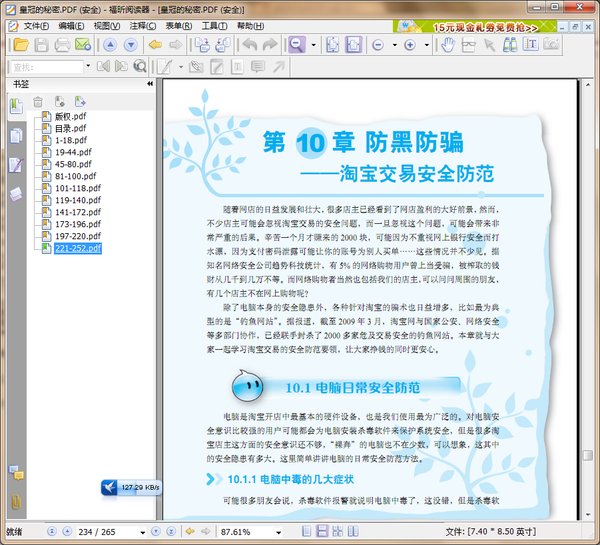
Task: Click the advanced search magnifier icon
Action: pos(140,66)
